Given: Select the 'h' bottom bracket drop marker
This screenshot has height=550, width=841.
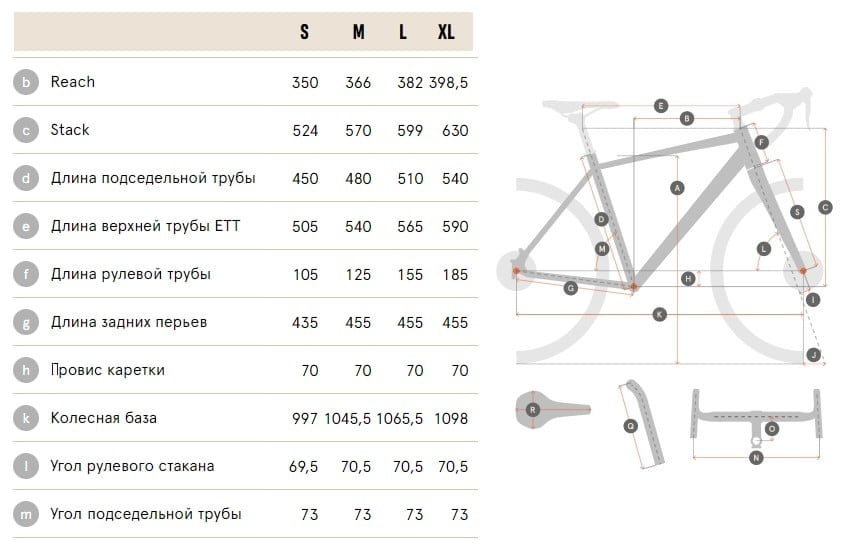Looking at the screenshot, I should (26, 370).
